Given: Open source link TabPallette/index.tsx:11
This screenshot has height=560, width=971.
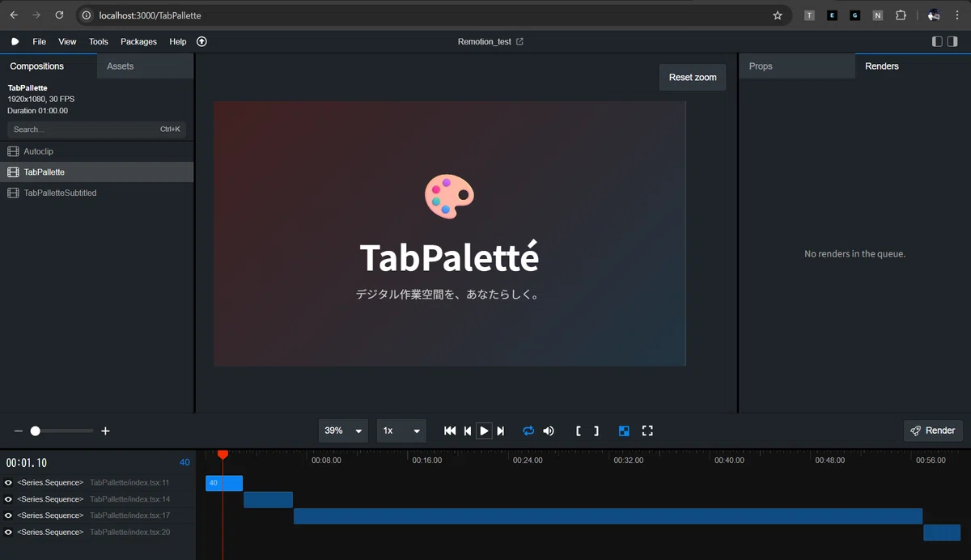Looking at the screenshot, I should point(129,482).
